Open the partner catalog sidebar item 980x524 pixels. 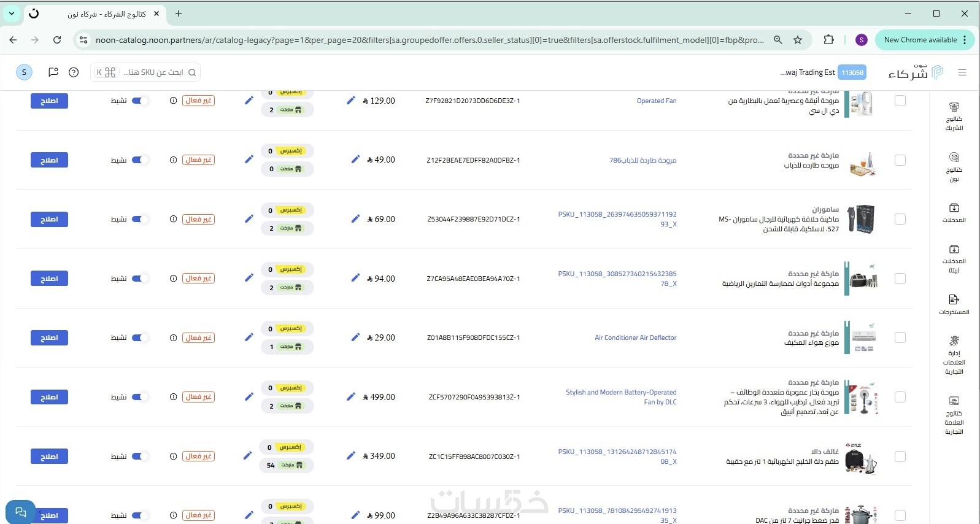point(954,117)
